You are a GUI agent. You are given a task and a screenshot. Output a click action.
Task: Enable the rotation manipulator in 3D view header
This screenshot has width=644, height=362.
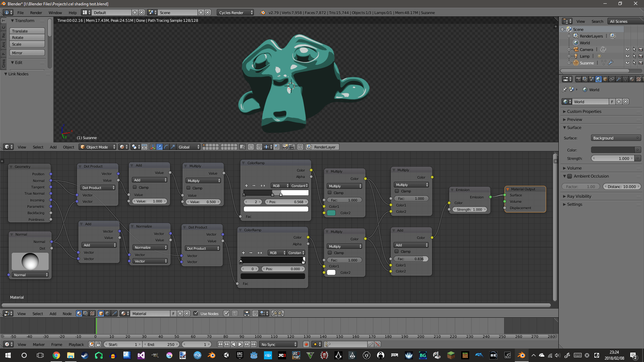coord(166,147)
